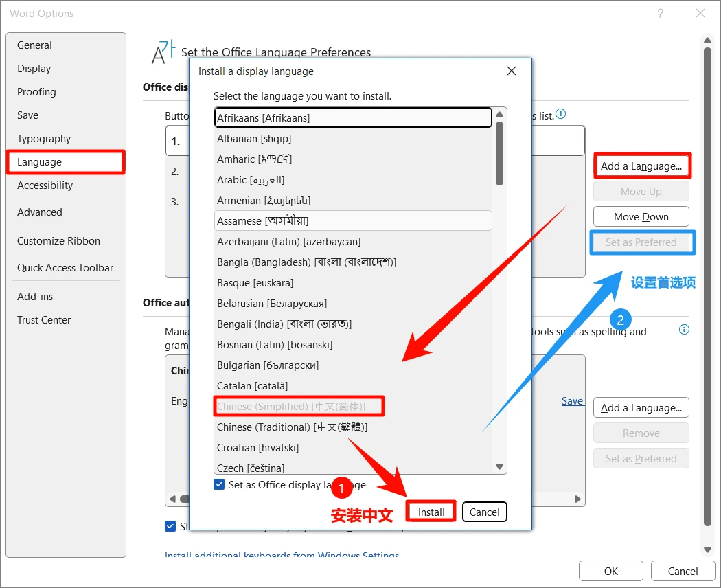Open Quick Access Toolbar settings
Image resolution: width=721 pixels, height=588 pixels.
(66, 268)
